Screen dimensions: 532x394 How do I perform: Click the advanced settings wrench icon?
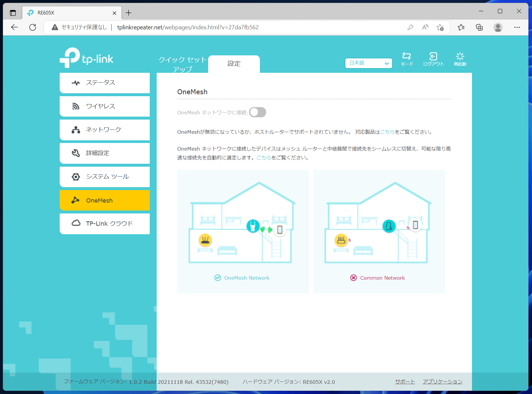coord(76,153)
